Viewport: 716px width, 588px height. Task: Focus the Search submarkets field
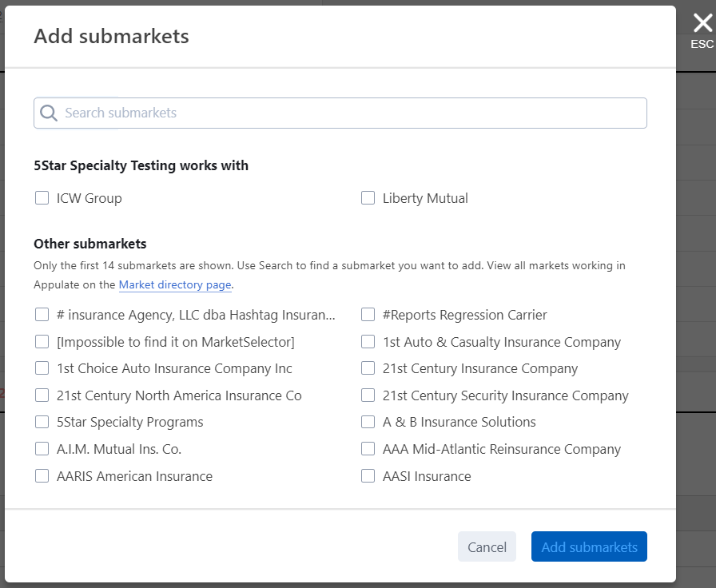[340, 113]
